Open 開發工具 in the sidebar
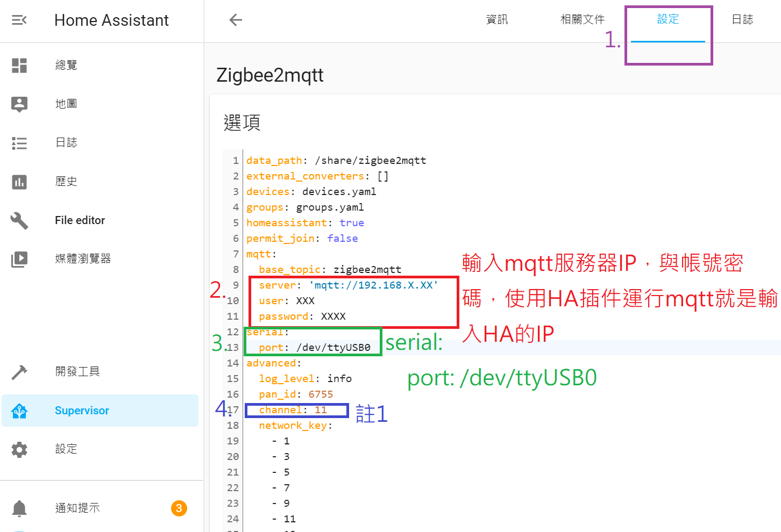This screenshot has width=781, height=532. [77, 372]
